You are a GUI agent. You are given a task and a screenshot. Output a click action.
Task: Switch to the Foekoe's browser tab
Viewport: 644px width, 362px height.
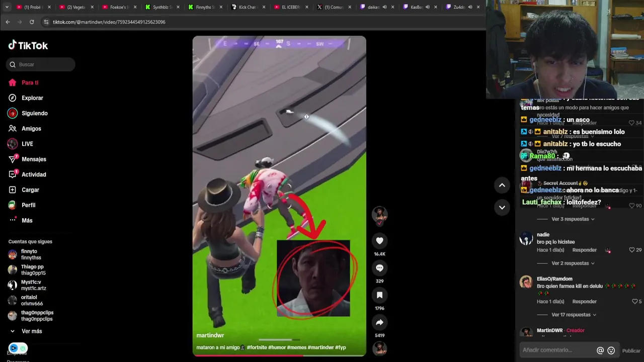(x=119, y=7)
